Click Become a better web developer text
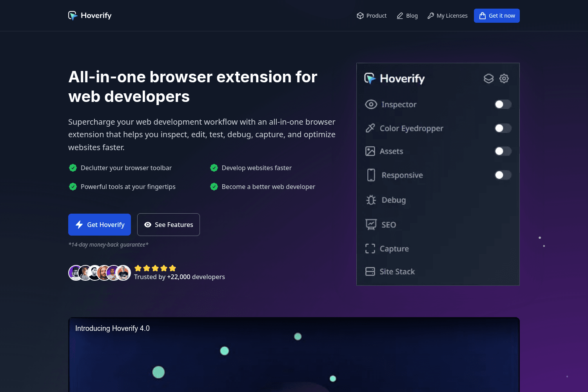Screen dimensions: 588x392 click(x=269, y=187)
